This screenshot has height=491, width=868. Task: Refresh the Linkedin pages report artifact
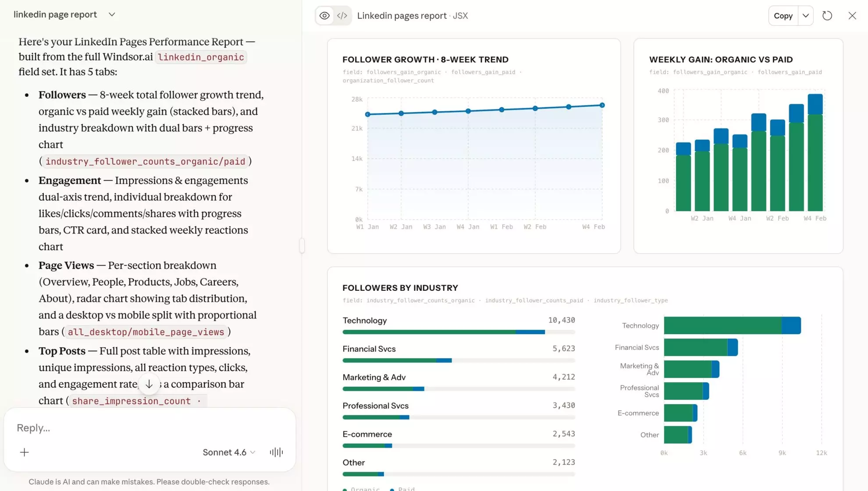(x=828, y=15)
